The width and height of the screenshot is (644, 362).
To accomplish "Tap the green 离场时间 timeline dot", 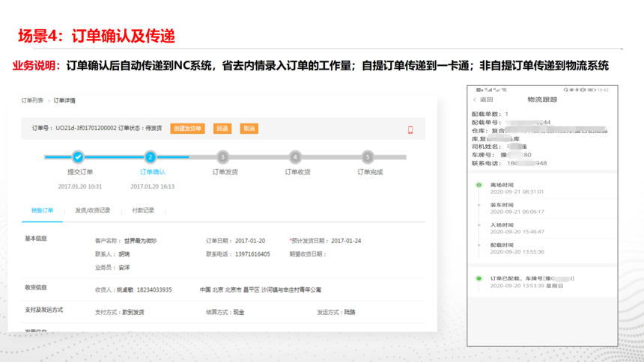I will pyautogui.click(x=479, y=185).
